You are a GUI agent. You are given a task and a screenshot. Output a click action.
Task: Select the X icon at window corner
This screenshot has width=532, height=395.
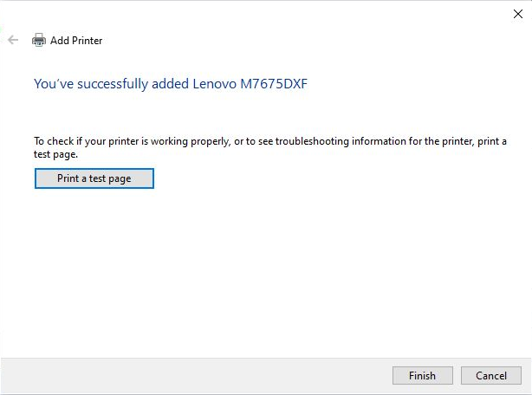click(x=518, y=14)
